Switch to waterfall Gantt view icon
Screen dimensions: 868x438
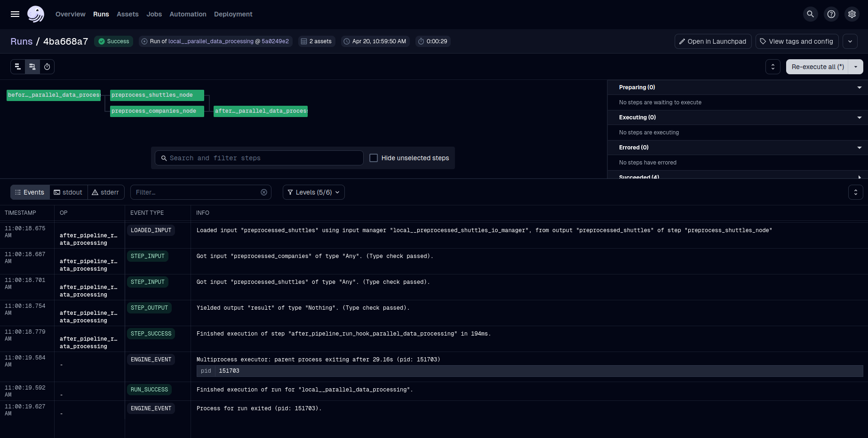[x=32, y=67]
